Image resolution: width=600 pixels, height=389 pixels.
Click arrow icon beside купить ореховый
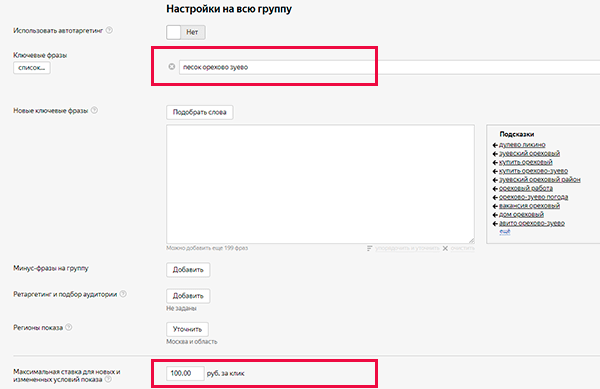[495, 163]
